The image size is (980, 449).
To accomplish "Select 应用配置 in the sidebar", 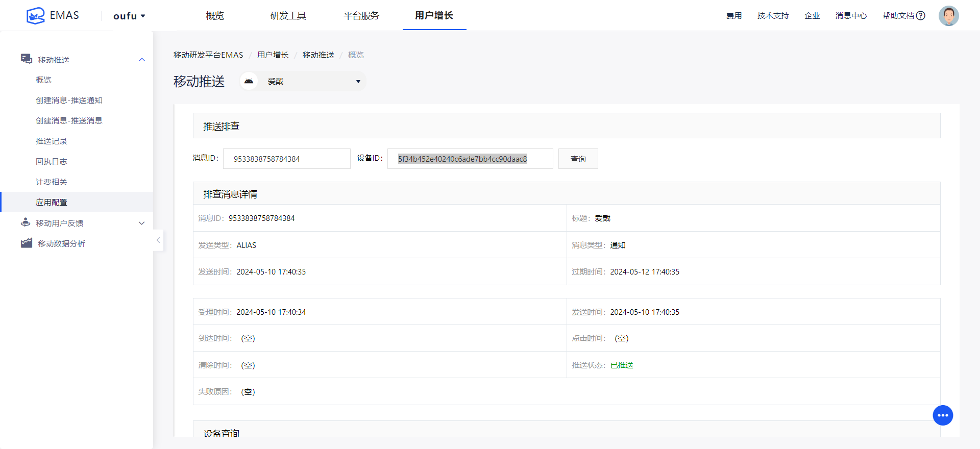I will (77, 202).
